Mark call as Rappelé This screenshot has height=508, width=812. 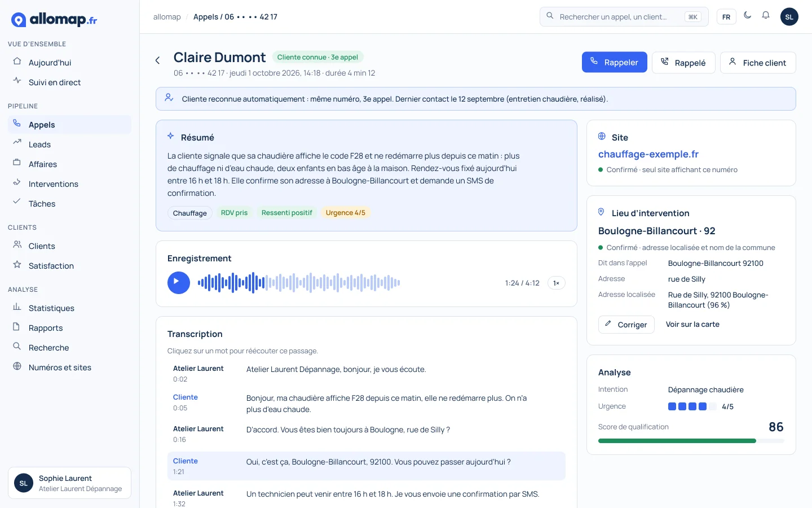(x=683, y=63)
